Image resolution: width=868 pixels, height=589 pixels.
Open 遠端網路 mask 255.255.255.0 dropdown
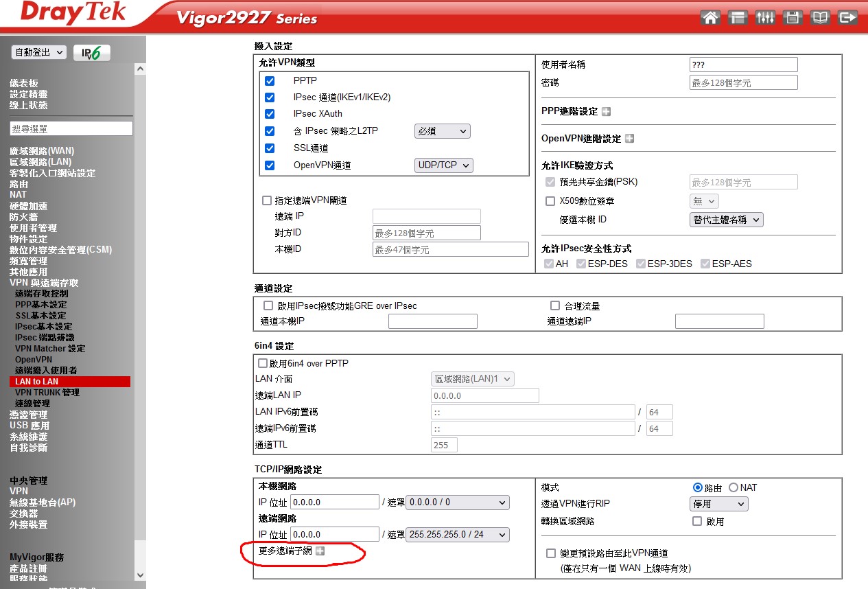click(458, 535)
